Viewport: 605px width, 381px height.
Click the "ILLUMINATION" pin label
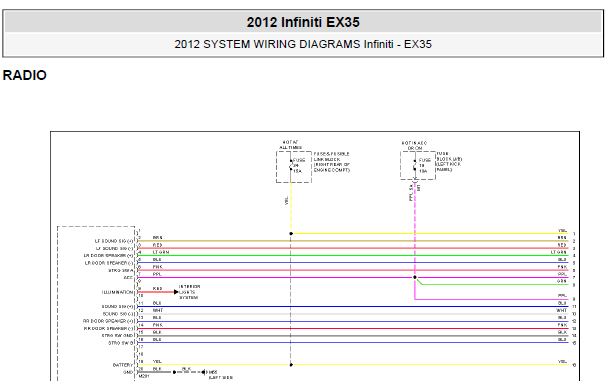coord(117,292)
